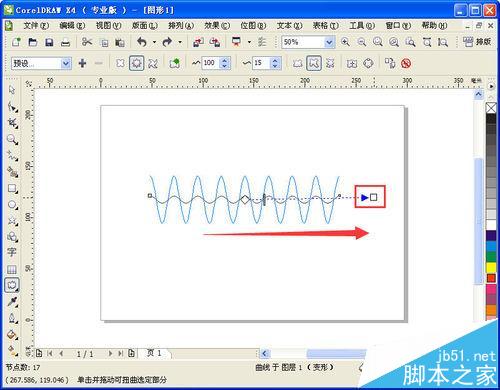Open the 位图(B) menu

(x=253, y=25)
